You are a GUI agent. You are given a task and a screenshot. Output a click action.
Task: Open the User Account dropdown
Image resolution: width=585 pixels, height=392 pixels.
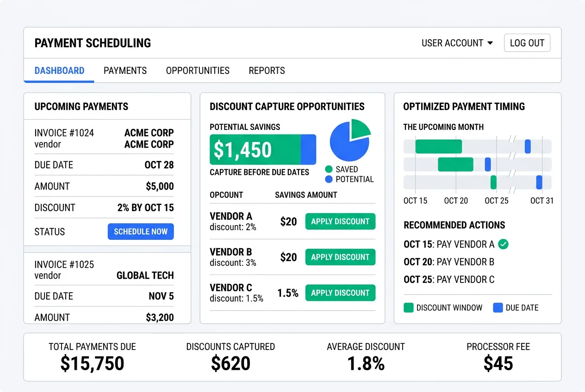click(457, 43)
